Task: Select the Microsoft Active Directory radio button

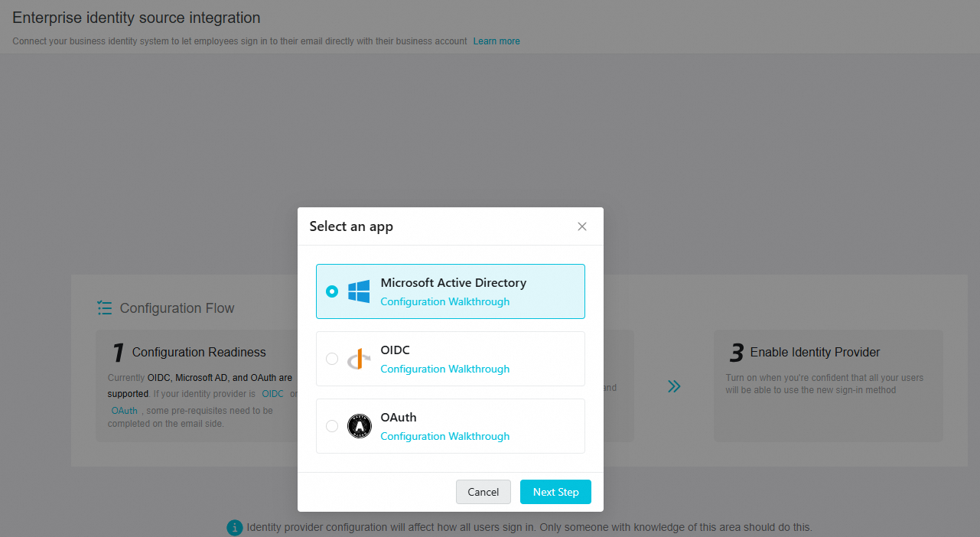Action: pos(332,291)
